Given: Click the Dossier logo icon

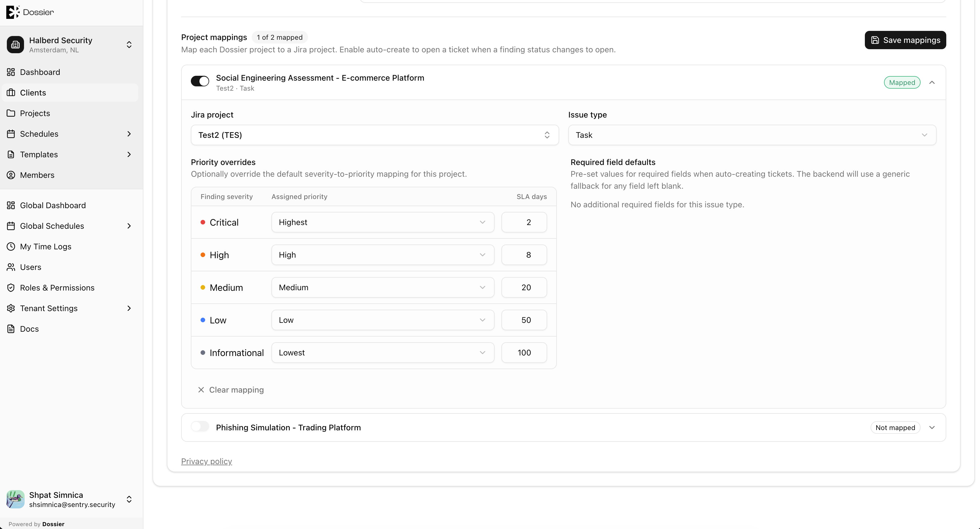Looking at the screenshot, I should pos(13,12).
